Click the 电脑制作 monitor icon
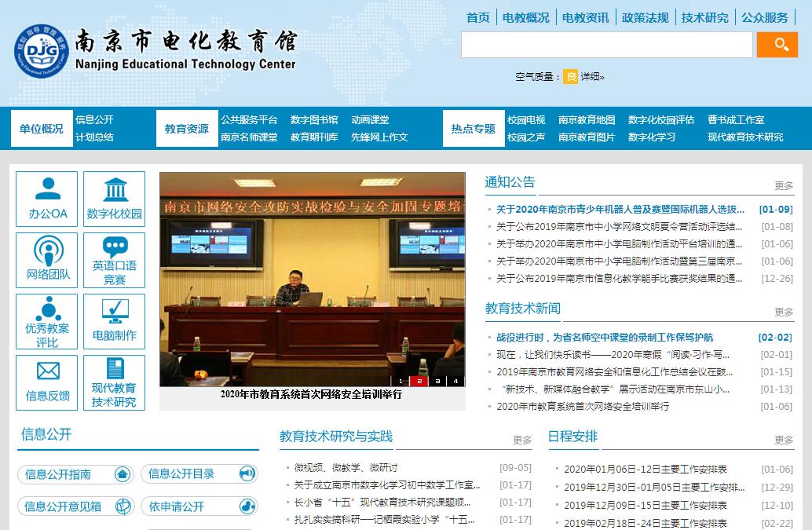Viewport: 812px width, 530px height. (115, 320)
